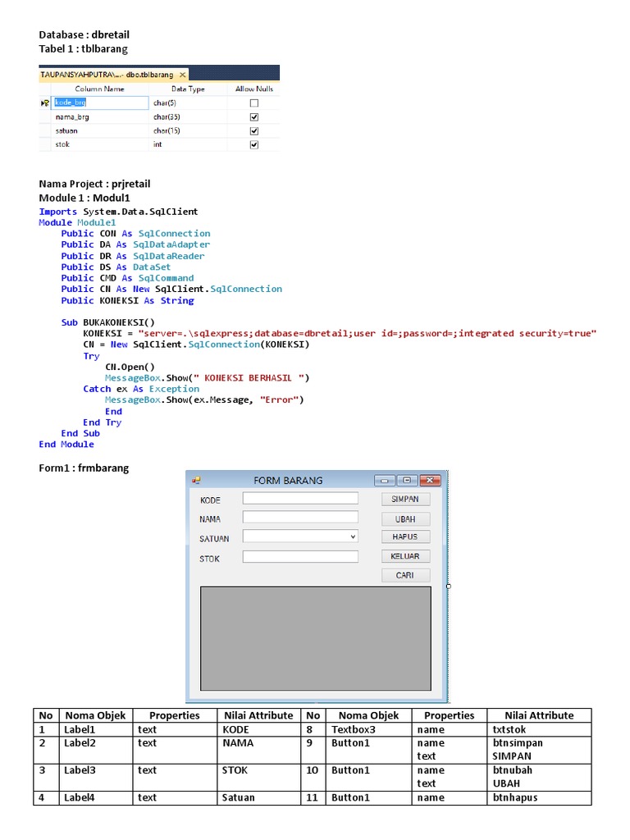630x840 pixels.
Task: Maximize the FORM BARANG window
Action: (x=407, y=481)
